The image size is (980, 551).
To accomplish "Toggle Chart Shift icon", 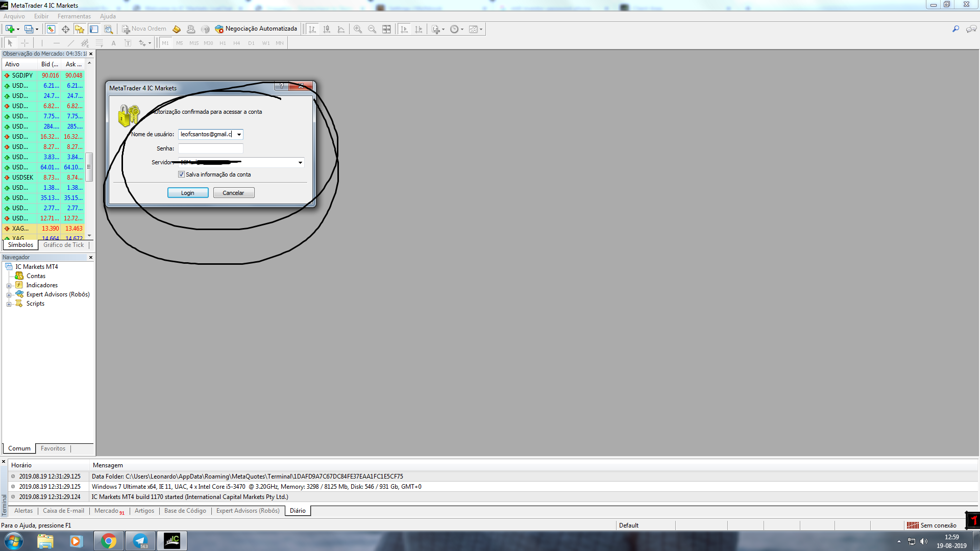I will click(419, 29).
